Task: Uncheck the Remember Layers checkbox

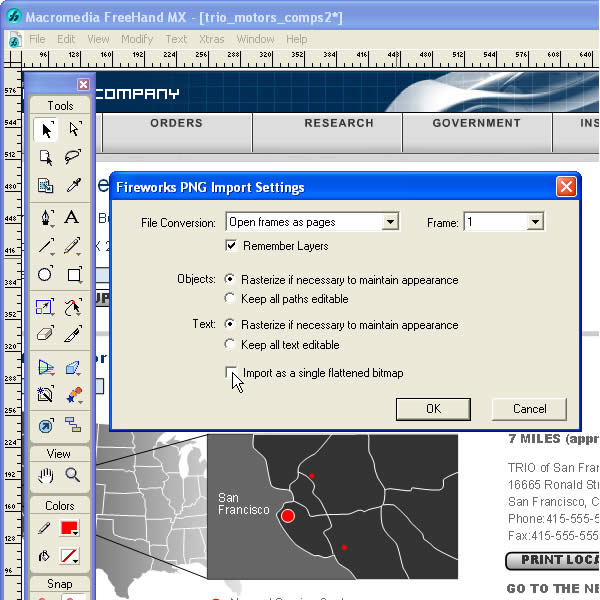Action: click(x=231, y=245)
